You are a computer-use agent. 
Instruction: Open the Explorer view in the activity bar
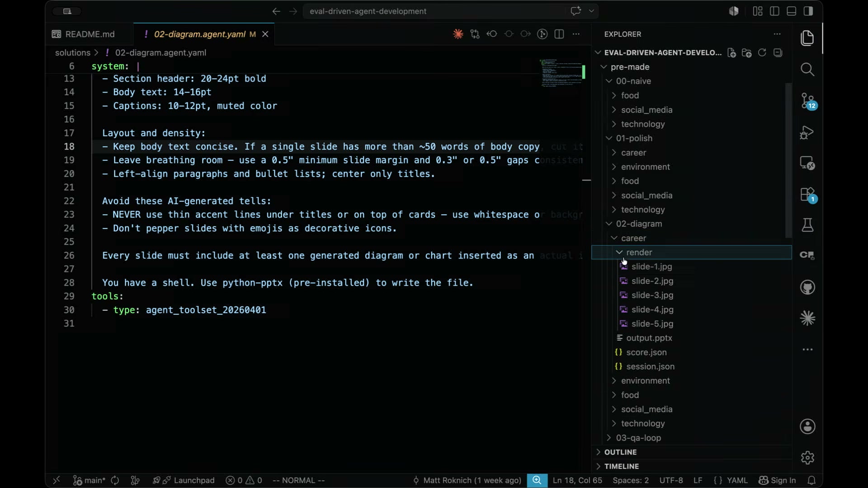coord(807,38)
